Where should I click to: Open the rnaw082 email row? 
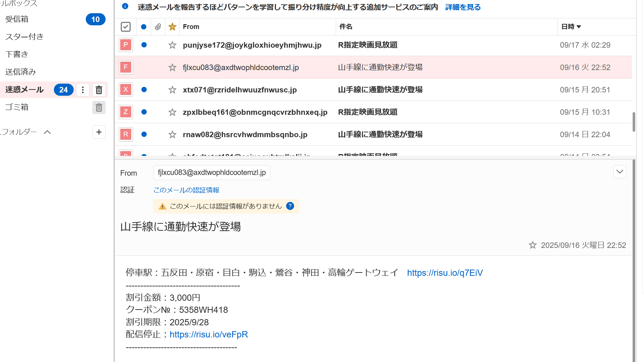(380, 135)
